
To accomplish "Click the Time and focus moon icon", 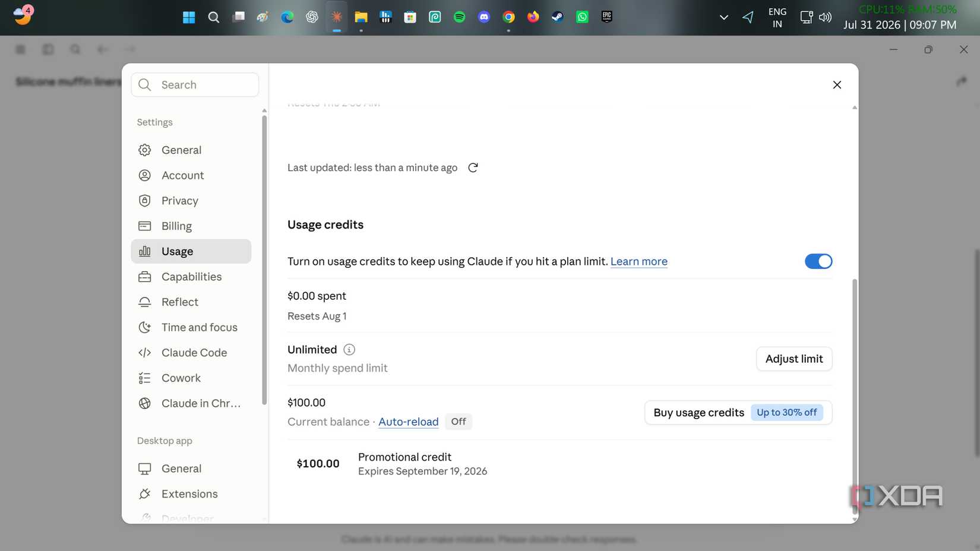I will pos(144,327).
